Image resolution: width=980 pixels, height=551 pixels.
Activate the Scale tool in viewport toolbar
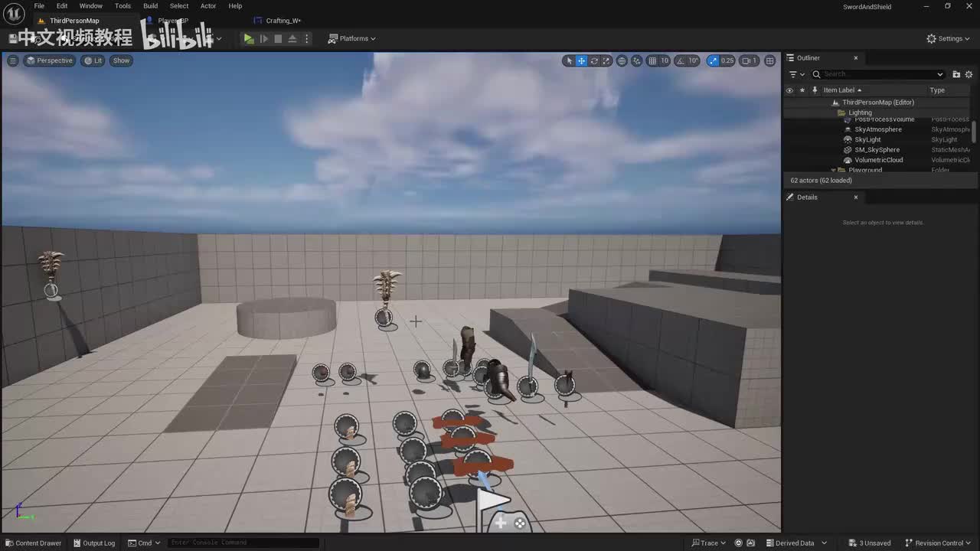pos(606,60)
